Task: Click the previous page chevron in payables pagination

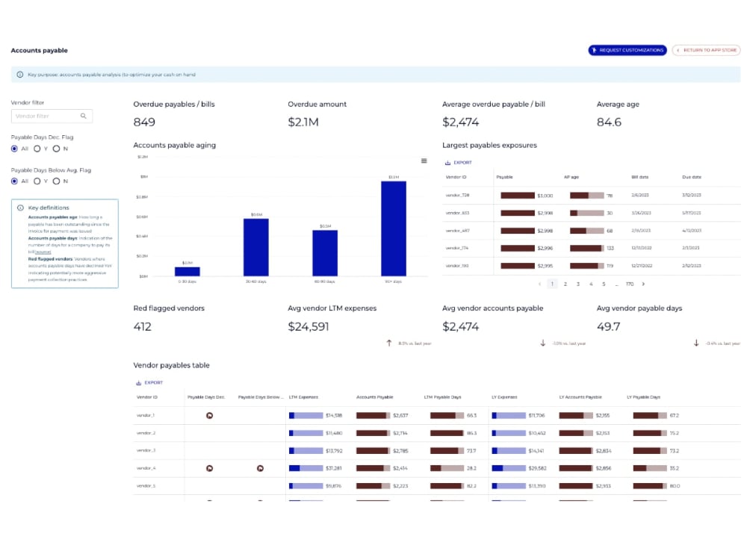Action: [539, 284]
